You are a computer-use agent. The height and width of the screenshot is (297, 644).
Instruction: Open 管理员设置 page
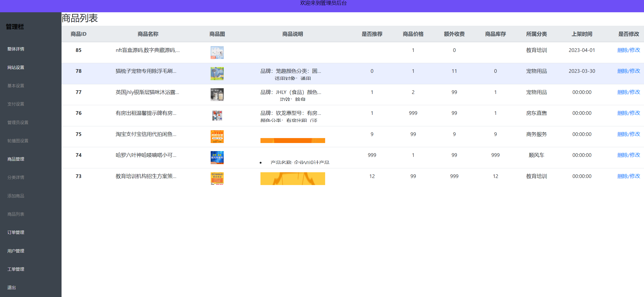coord(17,122)
